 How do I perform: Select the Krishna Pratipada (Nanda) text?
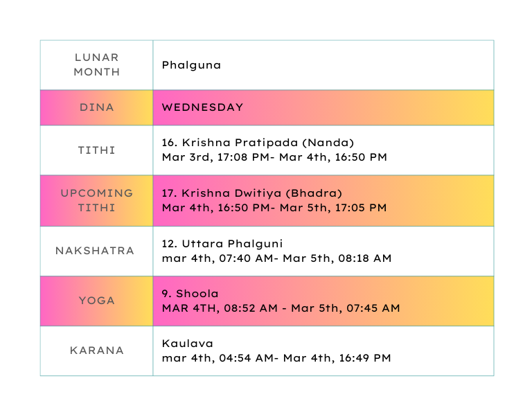(258, 143)
